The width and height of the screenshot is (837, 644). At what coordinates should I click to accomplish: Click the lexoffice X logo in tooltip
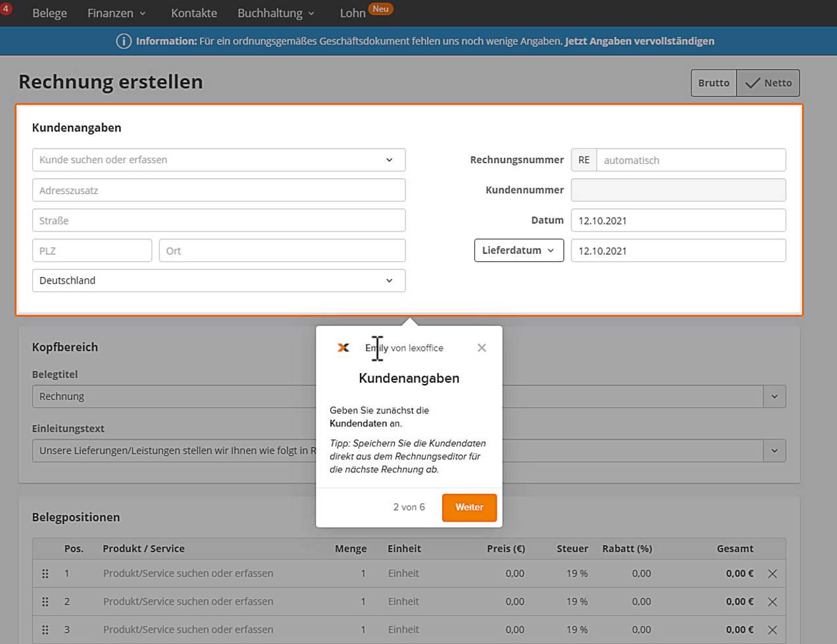343,347
